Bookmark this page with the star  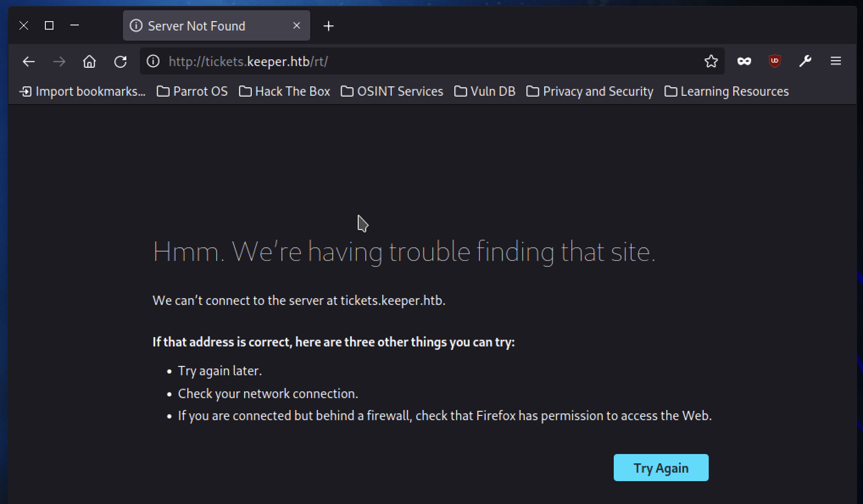(x=711, y=61)
